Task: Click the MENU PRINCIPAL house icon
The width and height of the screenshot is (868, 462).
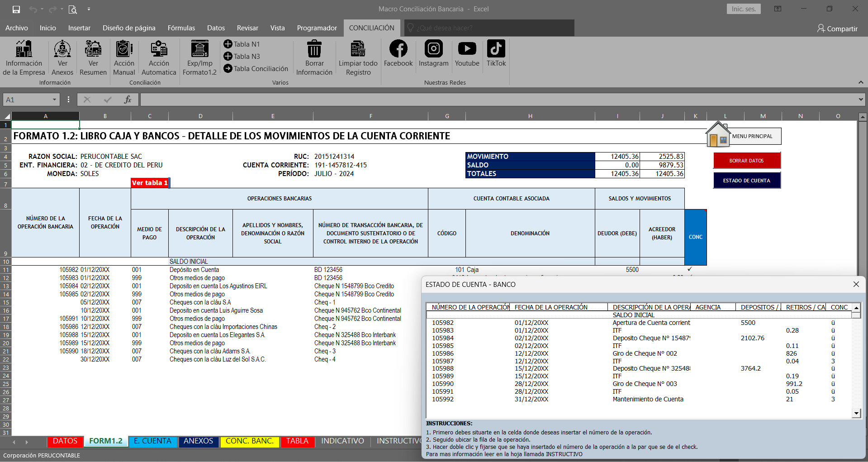Action: click(x=718, y=135)
